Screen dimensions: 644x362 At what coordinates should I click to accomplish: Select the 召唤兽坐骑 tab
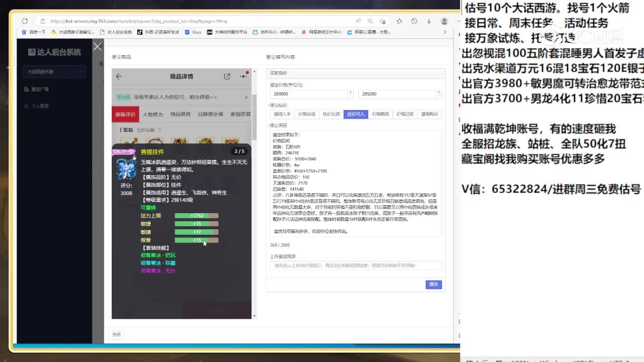click(210, 114)
